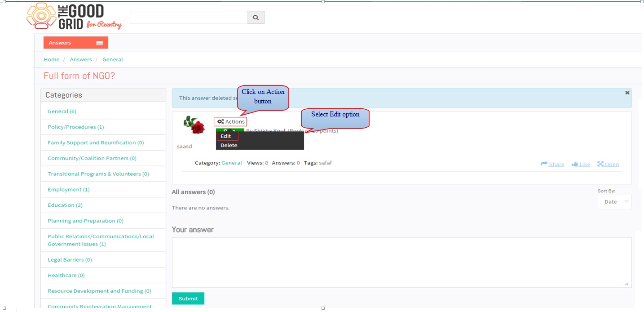Open Community/Coalition Partners category
Screen dimensions: 644x312
92,158
